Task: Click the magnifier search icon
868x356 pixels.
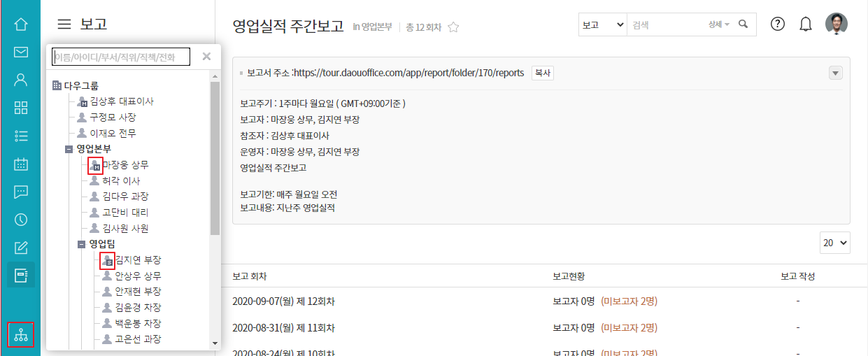Action: (743, 24)
